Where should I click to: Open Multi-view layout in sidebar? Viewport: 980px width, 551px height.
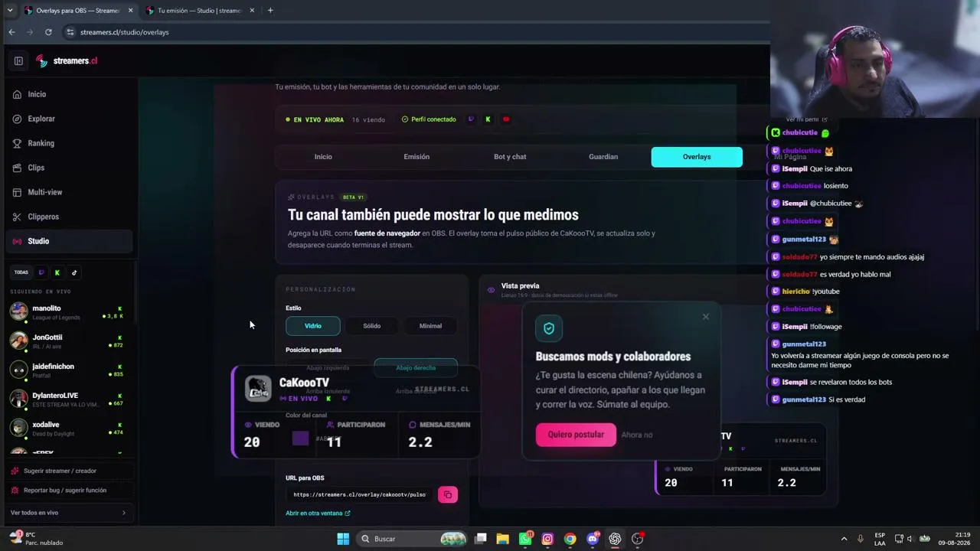[69, 192]
